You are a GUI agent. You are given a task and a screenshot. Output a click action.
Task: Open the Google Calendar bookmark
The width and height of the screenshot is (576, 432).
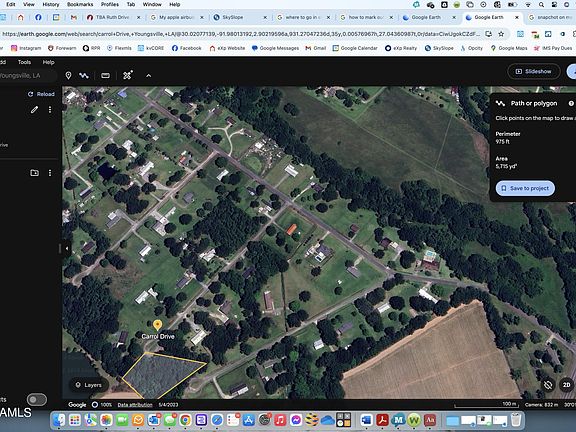[x=355, y=48]
